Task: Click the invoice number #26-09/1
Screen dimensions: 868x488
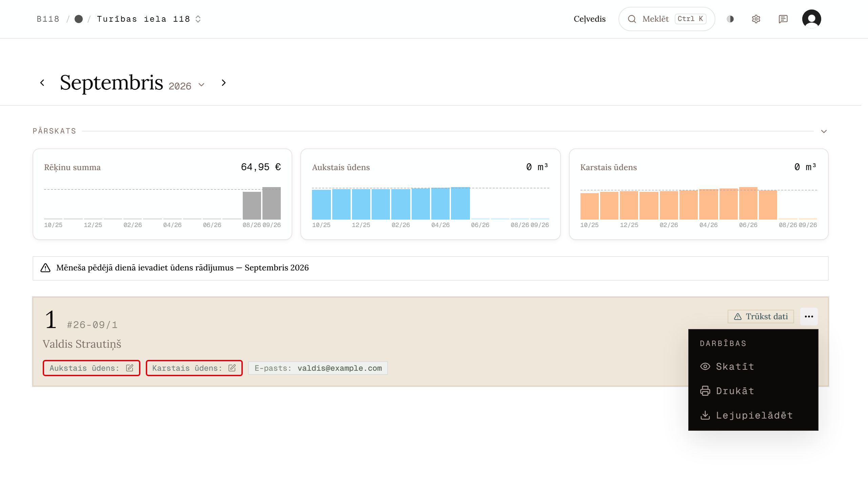Action: click(92, 325)
